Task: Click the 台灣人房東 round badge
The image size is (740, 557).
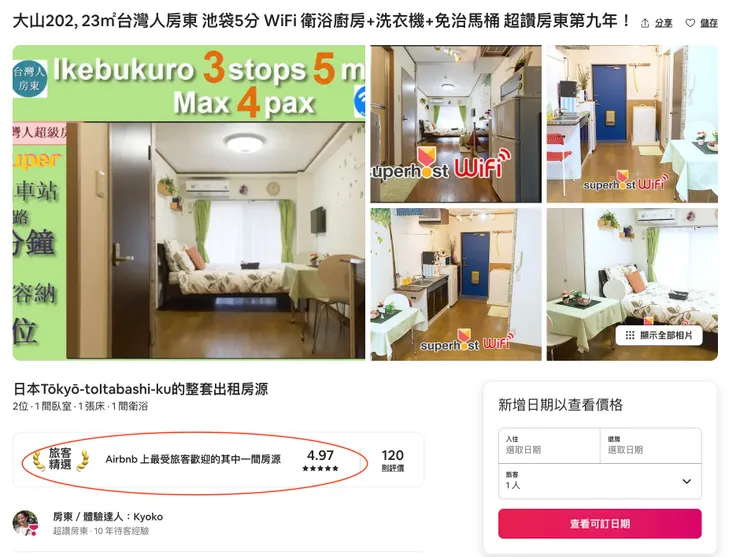Action: [30, 79]
